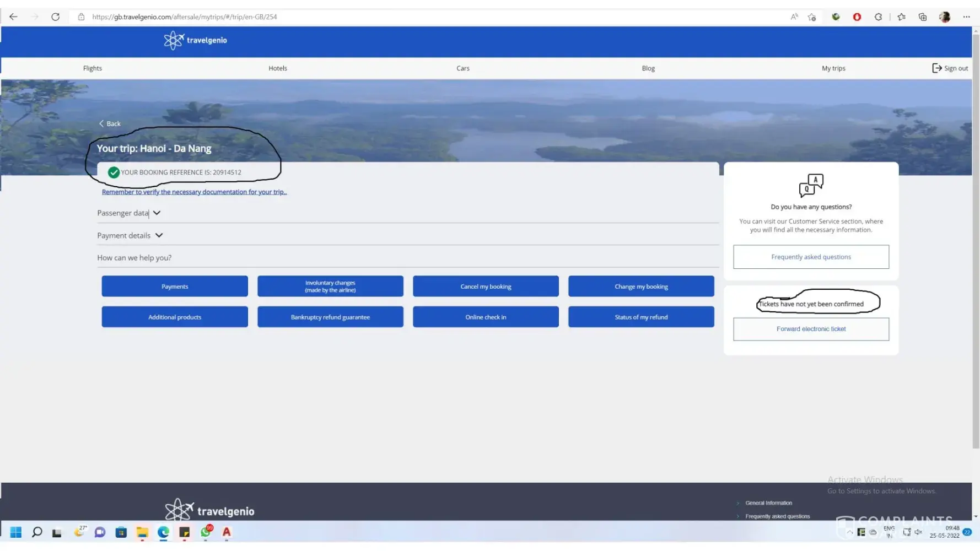Open the Flights menu item

pyautogui.click(x=93, y=68)
